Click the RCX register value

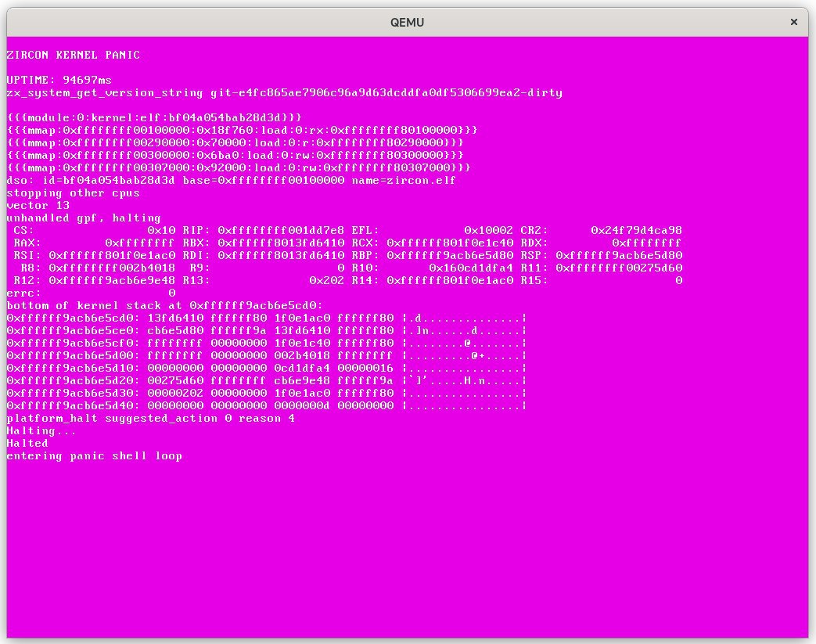[450, 243]
